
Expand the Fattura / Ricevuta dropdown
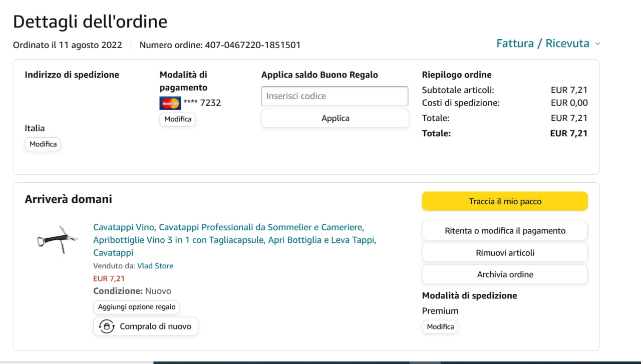[548, 44]
